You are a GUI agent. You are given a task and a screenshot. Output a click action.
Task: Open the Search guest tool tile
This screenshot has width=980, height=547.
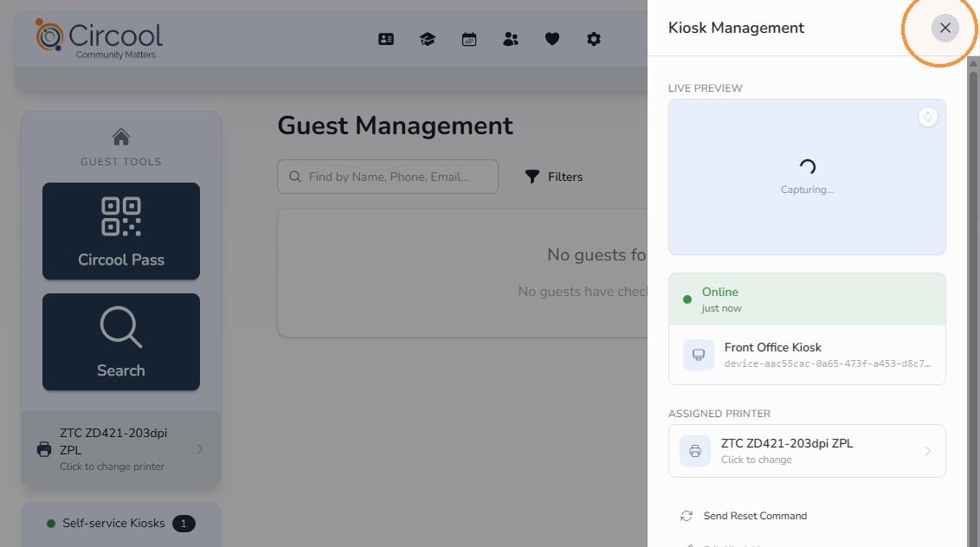(121, 342)
